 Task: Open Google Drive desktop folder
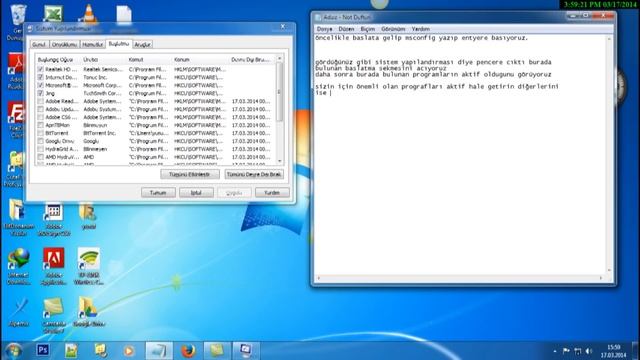pyautogui.click(x=89, y=309)
